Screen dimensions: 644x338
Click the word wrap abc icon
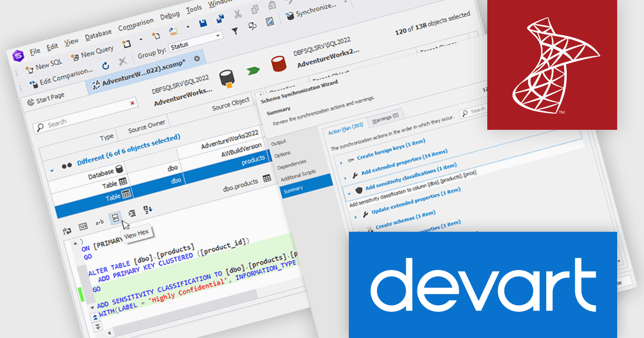pos(67,231)
